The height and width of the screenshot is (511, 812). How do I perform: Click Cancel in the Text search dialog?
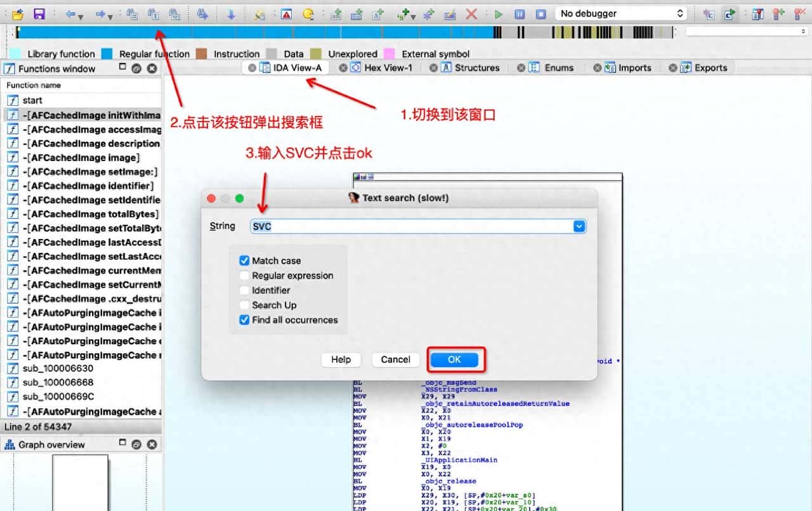coord(396,359)
